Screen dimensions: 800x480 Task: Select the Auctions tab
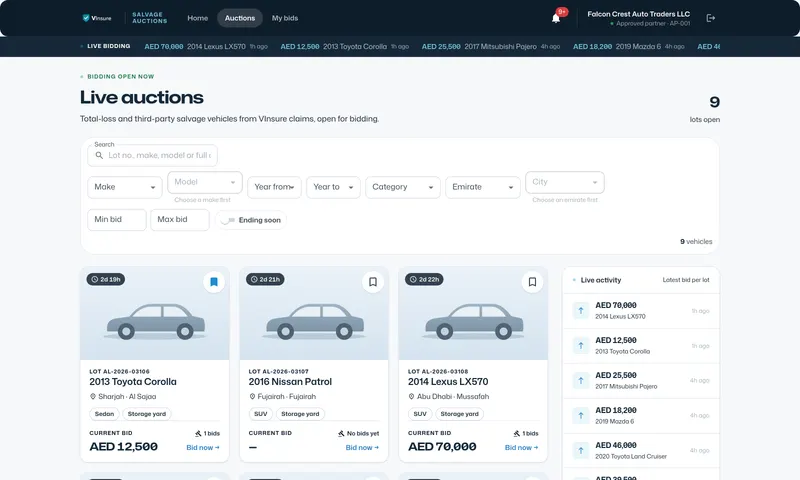240,18
